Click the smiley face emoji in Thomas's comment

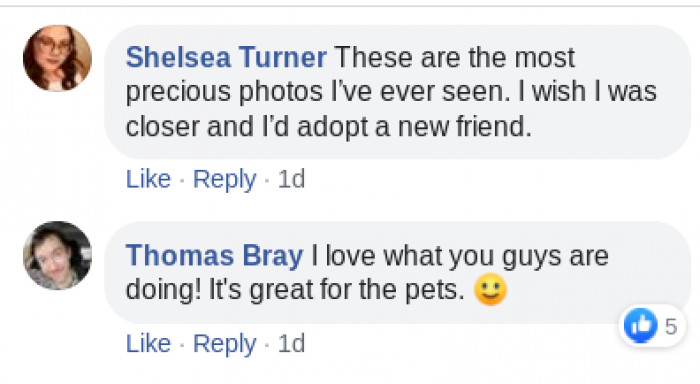click(x=490, y=290)
